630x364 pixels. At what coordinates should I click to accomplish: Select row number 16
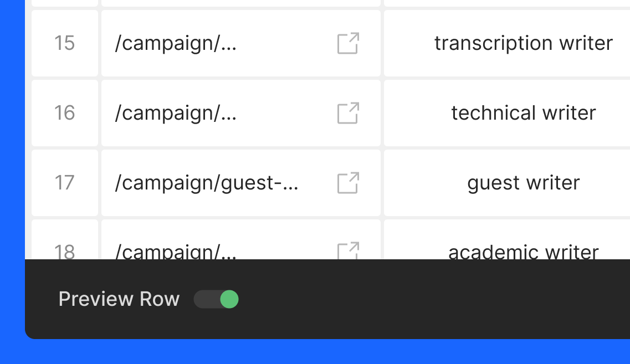click(65, 113)
